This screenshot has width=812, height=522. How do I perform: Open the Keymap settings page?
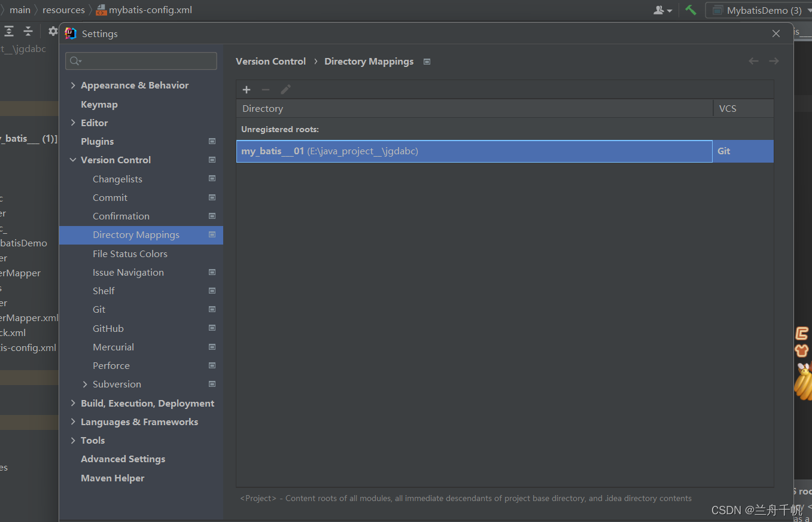pyautogui.click(x=99, y=104)
